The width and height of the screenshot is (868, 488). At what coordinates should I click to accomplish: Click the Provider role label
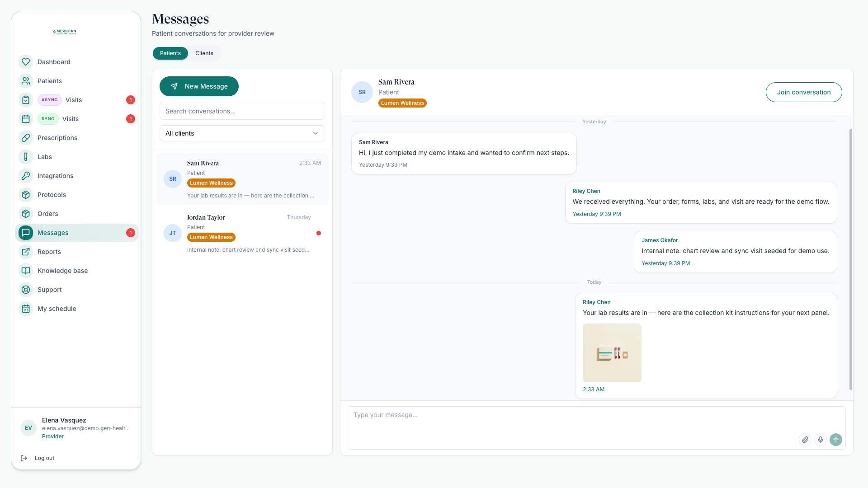(53, 436)
